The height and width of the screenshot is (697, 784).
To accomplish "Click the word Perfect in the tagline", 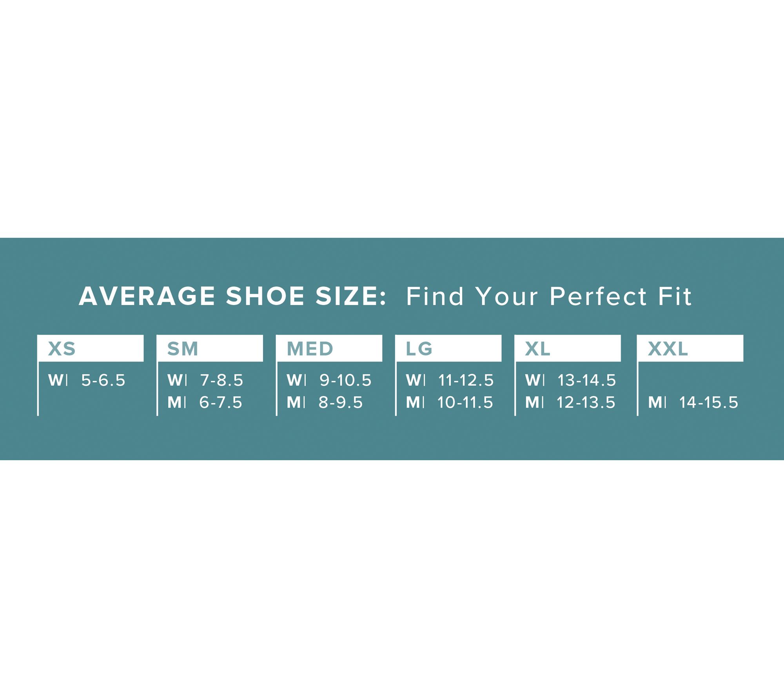I will [598, 296].
